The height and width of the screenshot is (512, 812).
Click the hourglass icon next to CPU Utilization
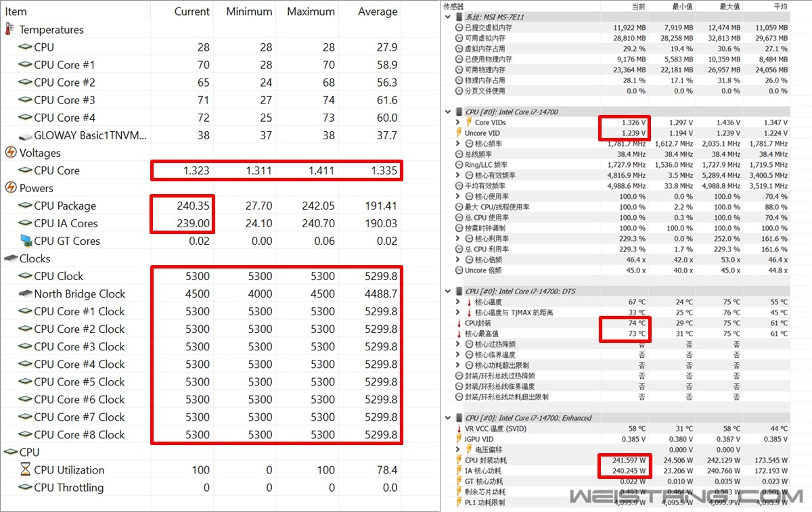point(25,469)
